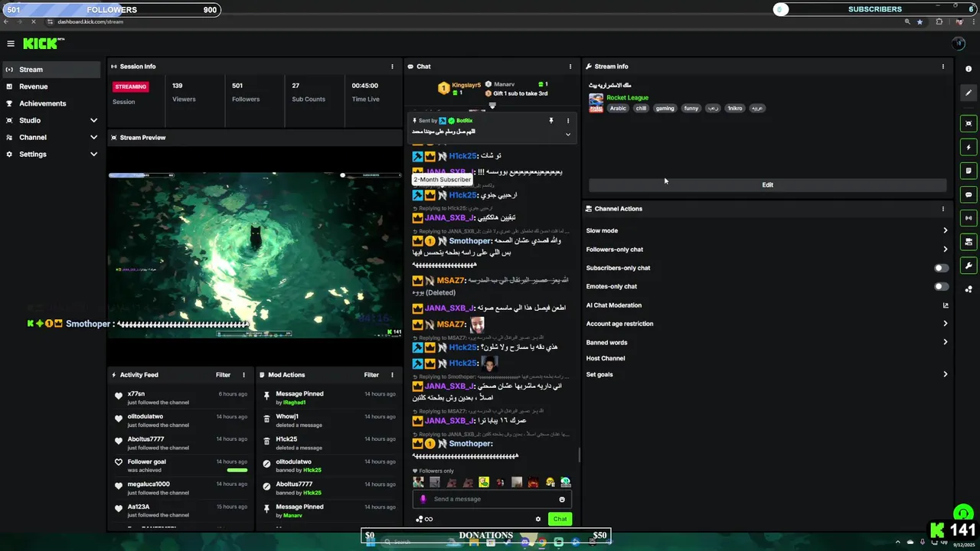Click the Subscribers goal progress bar
Viewport: 980px width, 551px height.
coord(875,9)
